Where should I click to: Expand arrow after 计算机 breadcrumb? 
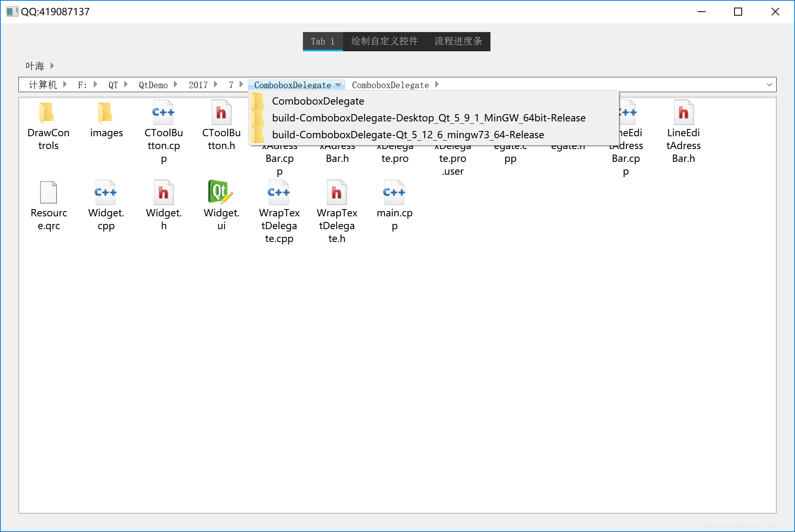pos(65,84)
